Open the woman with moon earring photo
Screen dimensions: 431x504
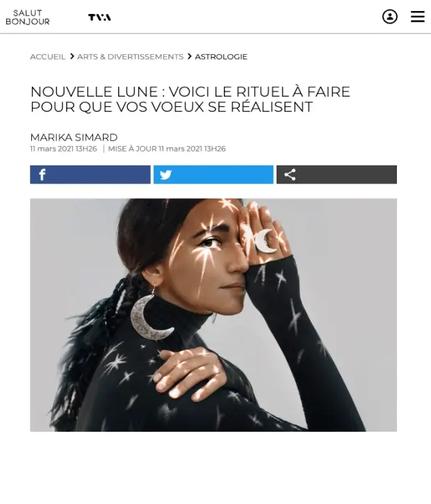coord(213,315)
